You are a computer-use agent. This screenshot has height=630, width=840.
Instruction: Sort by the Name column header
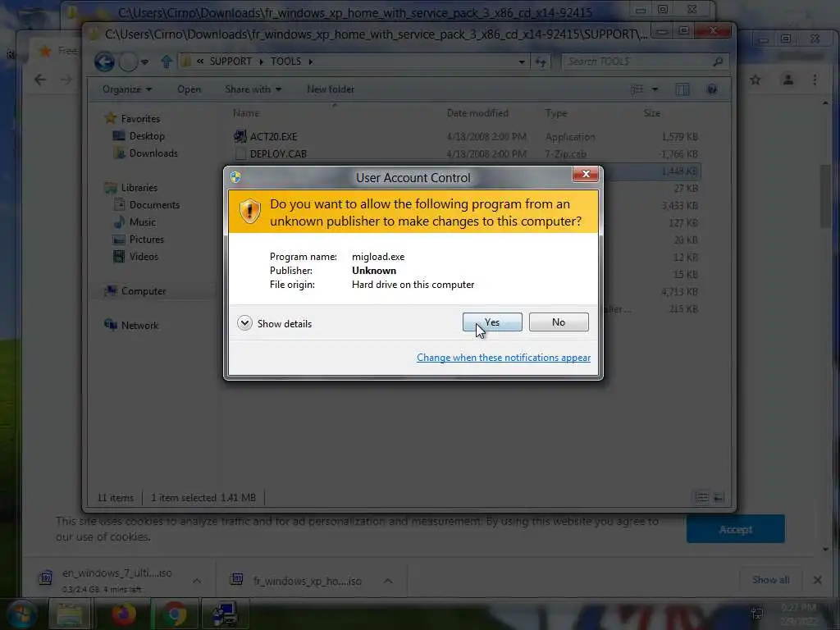pos(246,113)
